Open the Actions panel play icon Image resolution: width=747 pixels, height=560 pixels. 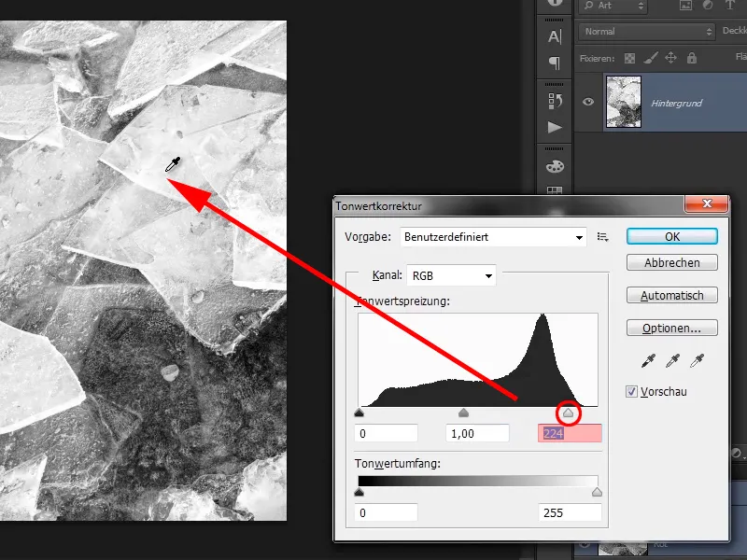pos(555,127)
